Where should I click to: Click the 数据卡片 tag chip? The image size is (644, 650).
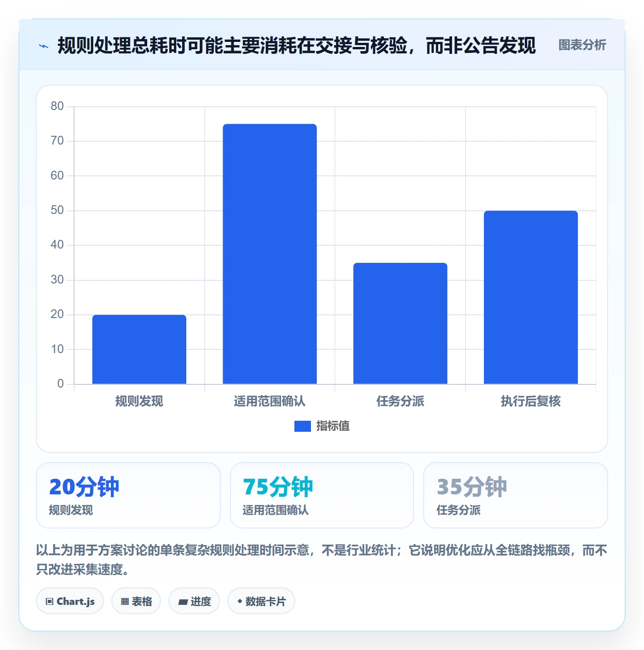click(x=261, y=601)
